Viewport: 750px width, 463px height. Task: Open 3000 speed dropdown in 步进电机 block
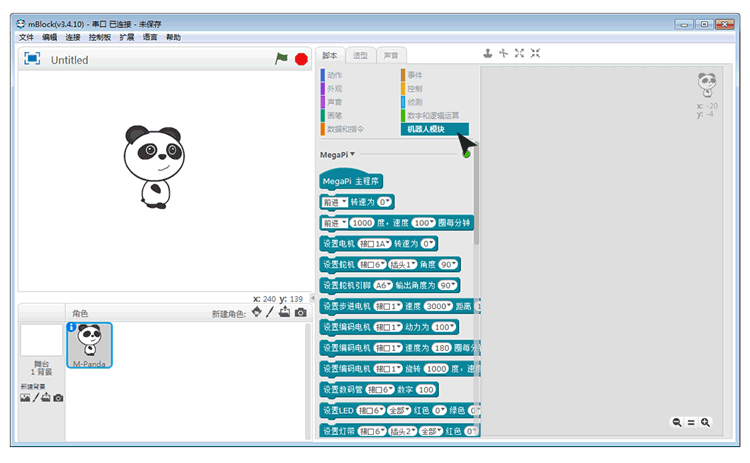(x=439, y=306)
